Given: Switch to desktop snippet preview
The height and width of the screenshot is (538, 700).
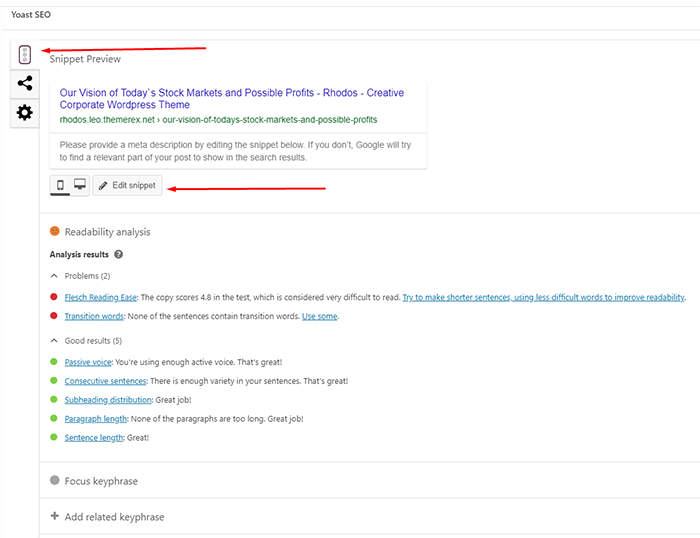Looking at the screenshot, I should point(80,184).
